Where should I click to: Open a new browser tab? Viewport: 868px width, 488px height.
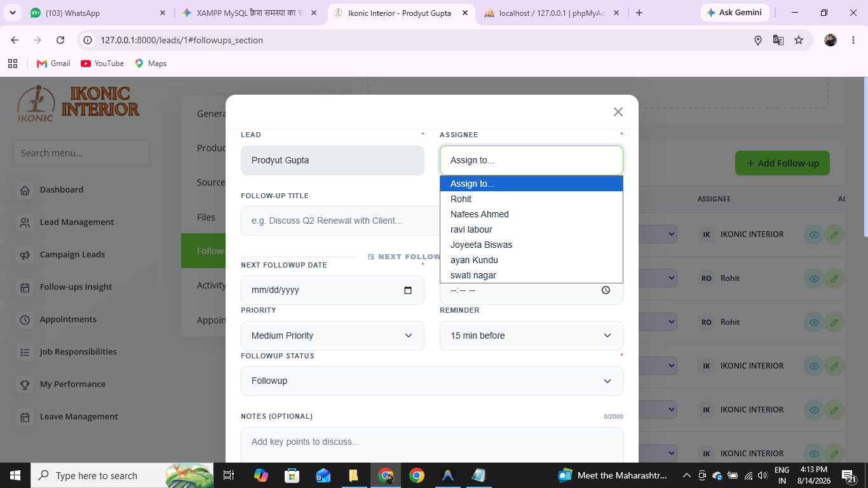639,13
